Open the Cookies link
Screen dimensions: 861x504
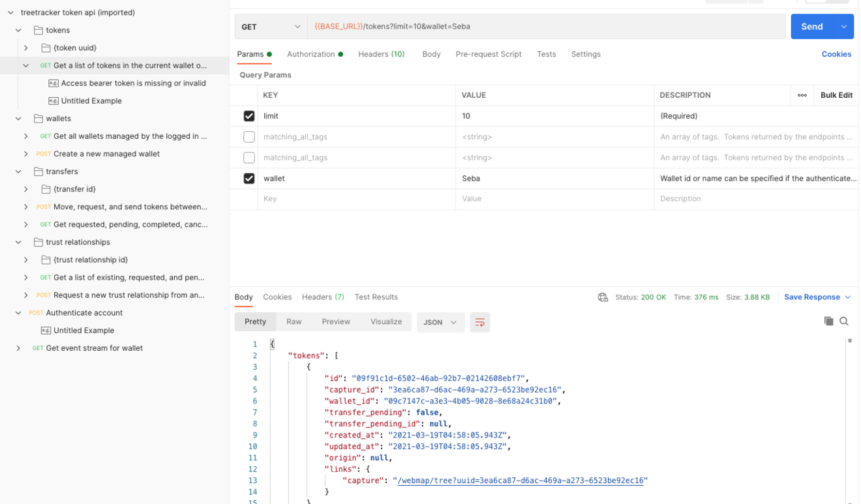[836, 54]
